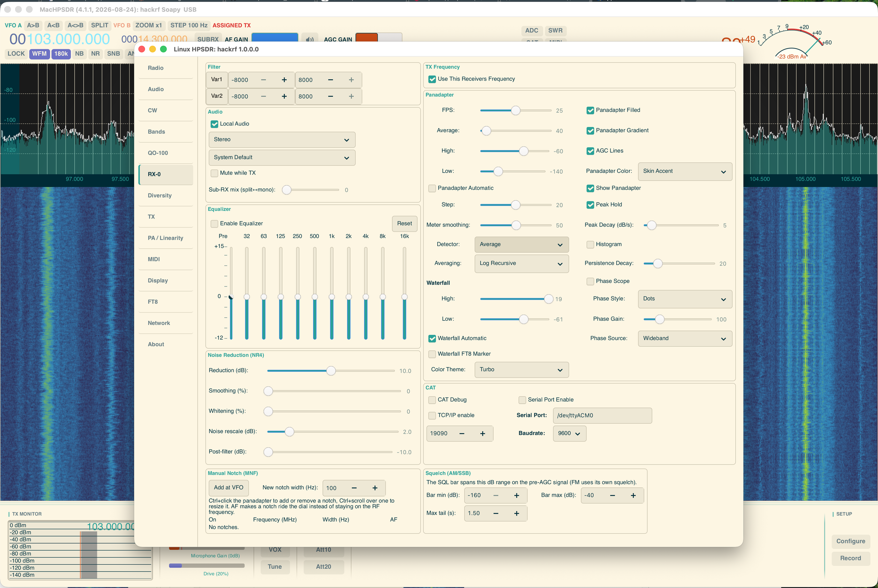
Task: Open the Baudrate 9600 dropdown
Action: pyautogui.click(x=569, y=434)
